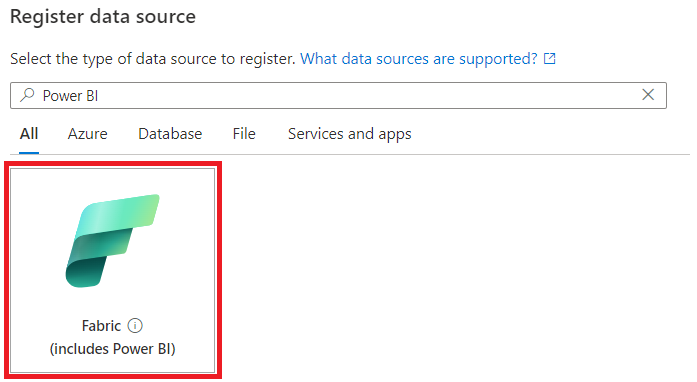Clear the Power BI search text
The image size is (697, 382).
click(648, 95)
